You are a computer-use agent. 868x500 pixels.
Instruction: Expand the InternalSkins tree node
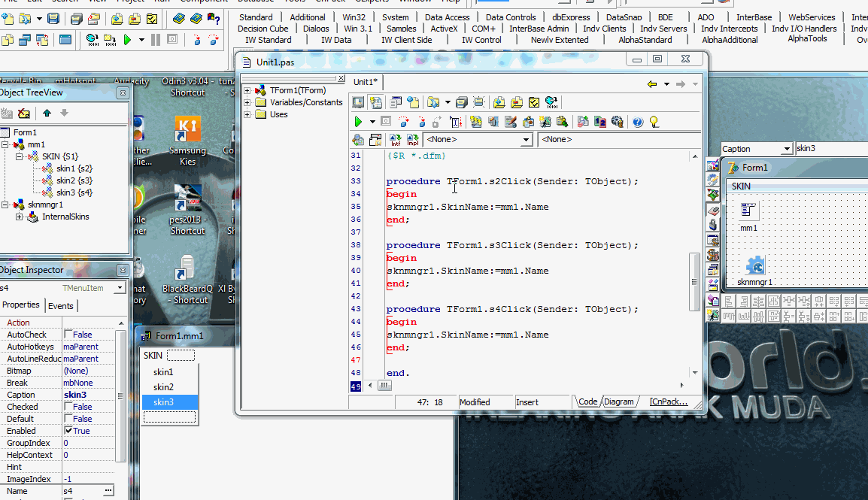pos(20,217)
